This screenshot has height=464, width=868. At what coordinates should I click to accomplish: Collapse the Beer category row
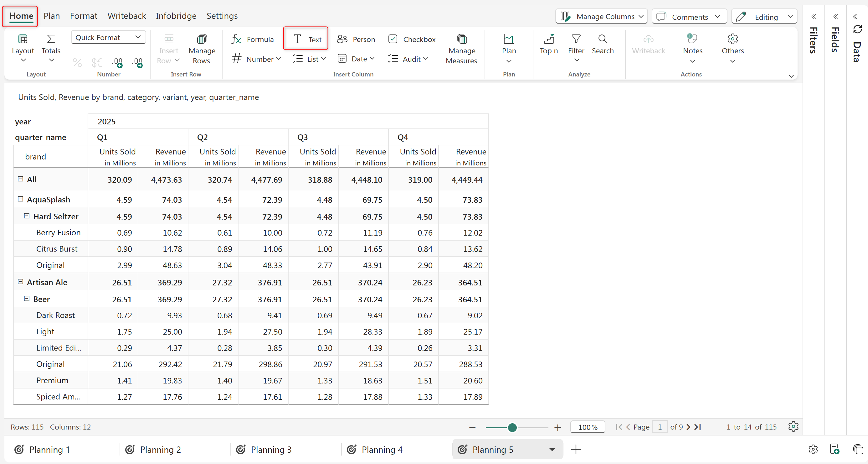click(27, 299)
